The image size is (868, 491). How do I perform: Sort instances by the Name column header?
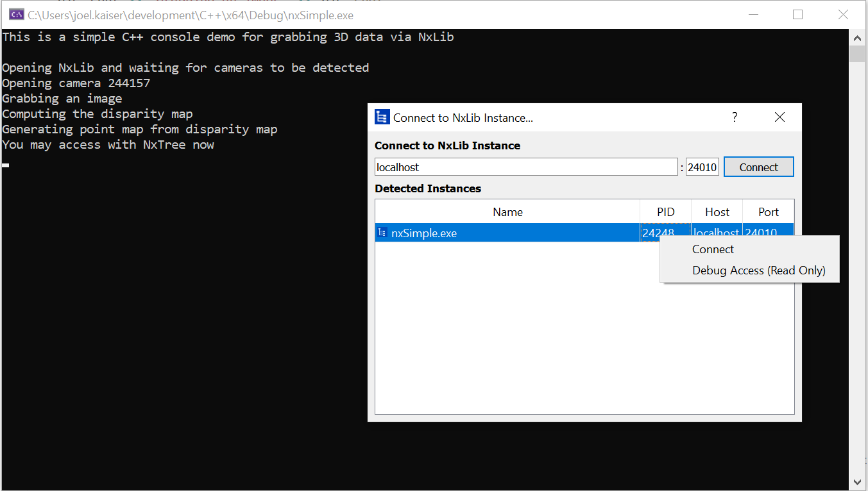click(x=507, y=212)
